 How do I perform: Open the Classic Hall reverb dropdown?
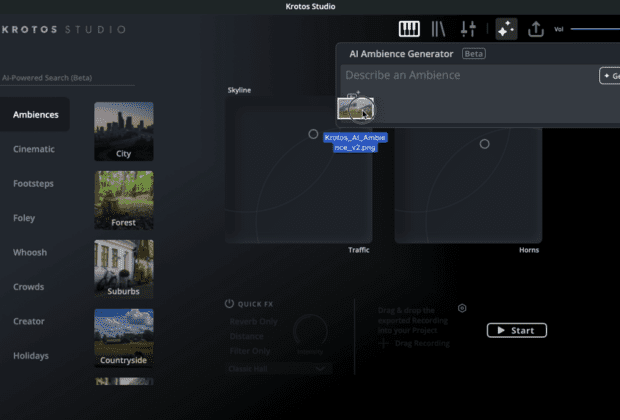tap(280, 369)
